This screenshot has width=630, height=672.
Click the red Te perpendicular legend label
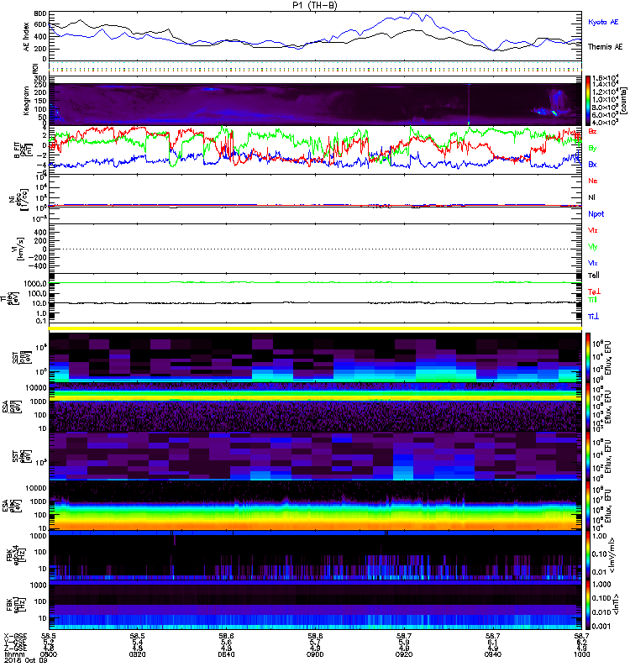594,291
